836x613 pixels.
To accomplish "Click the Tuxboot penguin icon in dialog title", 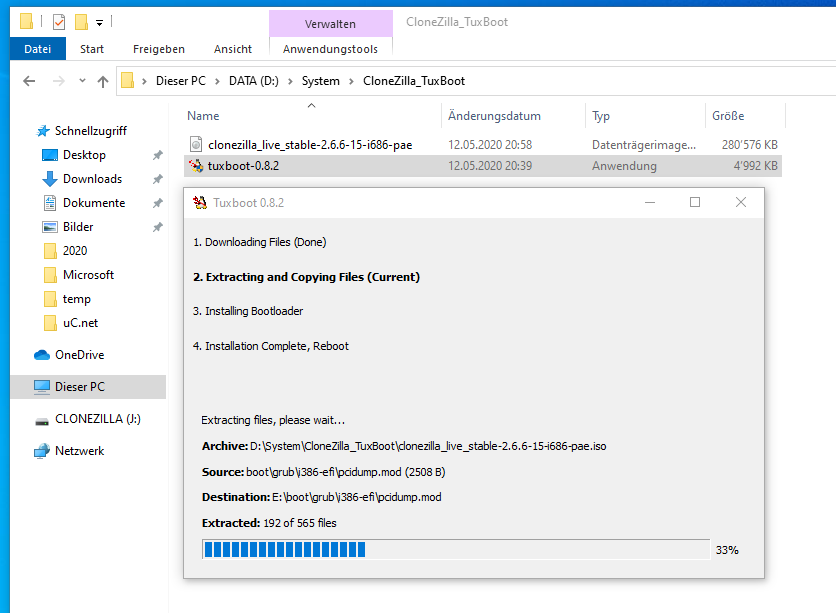I will tap(200, 203).
